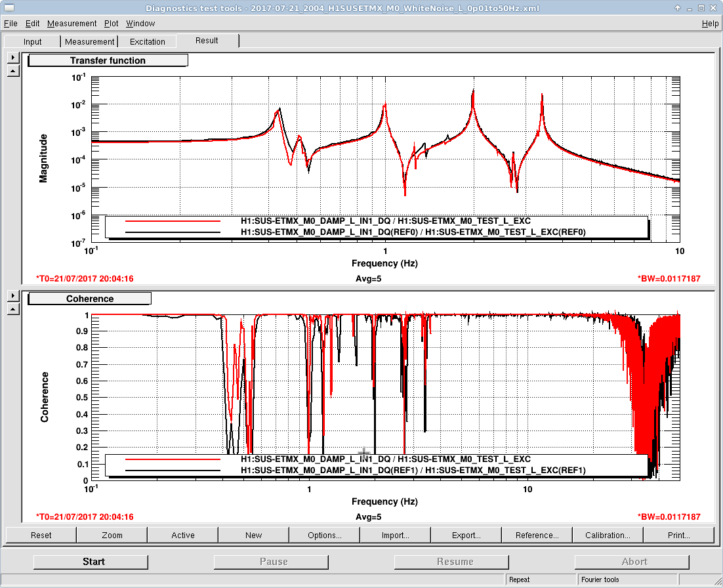Open the Calibration dialog
723x588 pixels.
click(608, 535)
